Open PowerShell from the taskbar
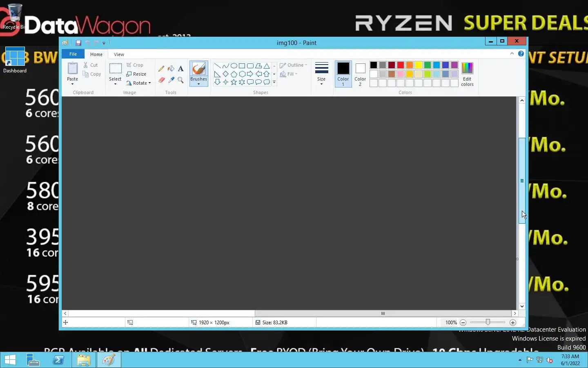Screen dimensions: 588x368 coord(58,360)
